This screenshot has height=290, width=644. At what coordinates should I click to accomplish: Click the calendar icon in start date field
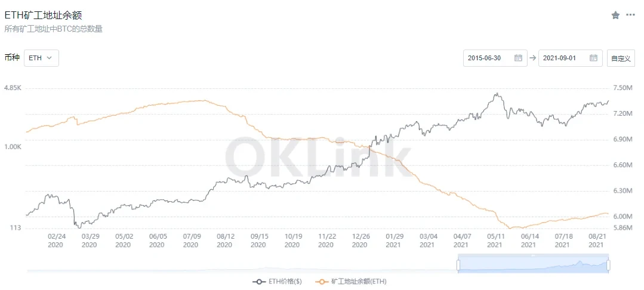pyautogui.click(x=518, y=58)
